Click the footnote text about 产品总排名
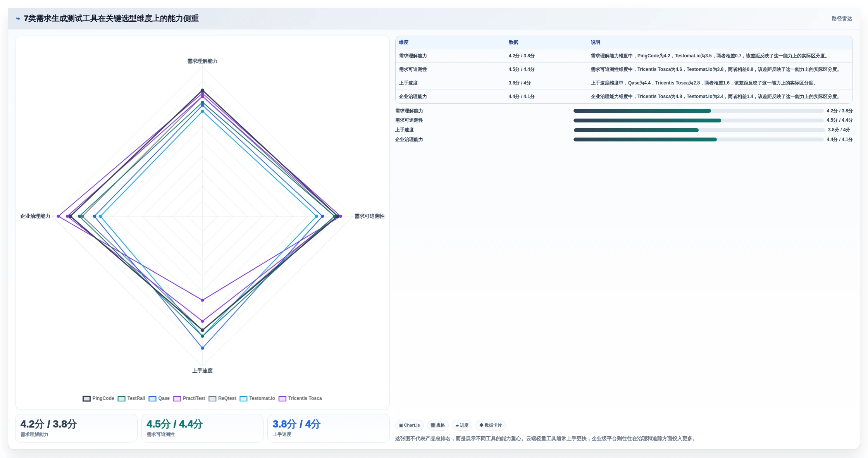Image resolution: width=868 pixels, height=458 pixels. [546, 439]
